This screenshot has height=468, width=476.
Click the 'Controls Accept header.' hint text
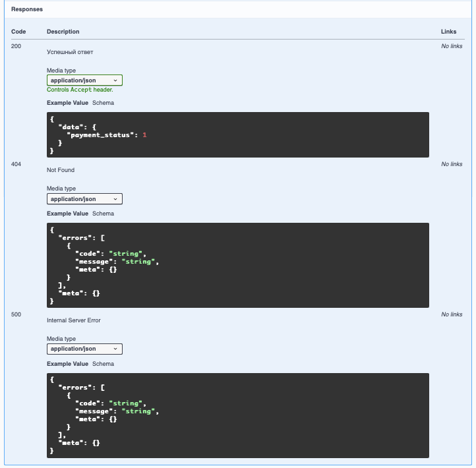[80, 90]
